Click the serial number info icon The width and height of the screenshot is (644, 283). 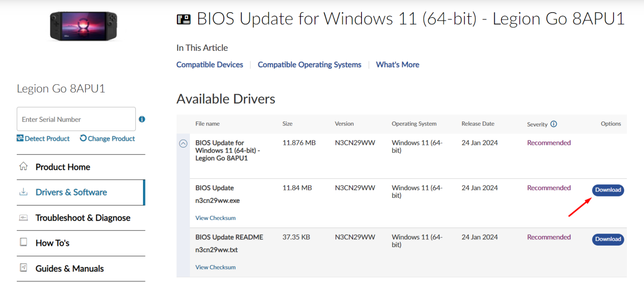pyautogui.click(x=142, y=119)
